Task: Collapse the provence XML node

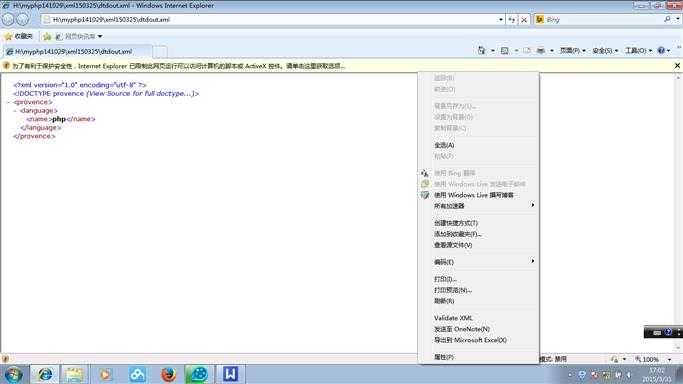Action: click(8, 102)
